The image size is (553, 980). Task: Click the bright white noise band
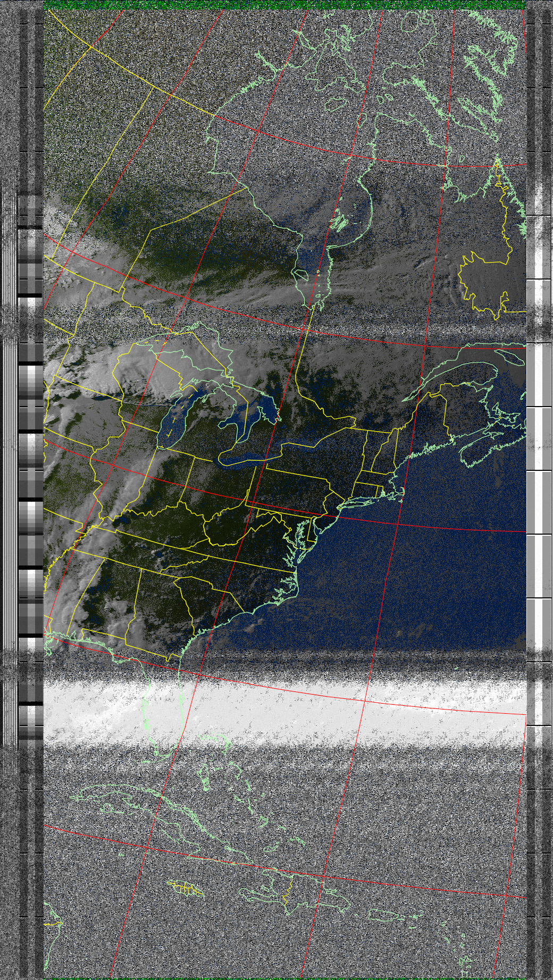coord(284,712)
